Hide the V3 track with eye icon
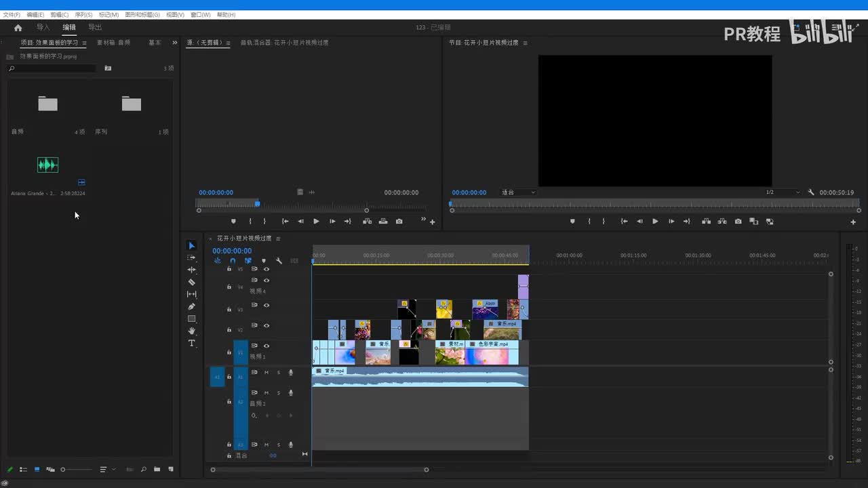This screenshot has height=488, width=868. pyautogui.click(x=267, y=305)
